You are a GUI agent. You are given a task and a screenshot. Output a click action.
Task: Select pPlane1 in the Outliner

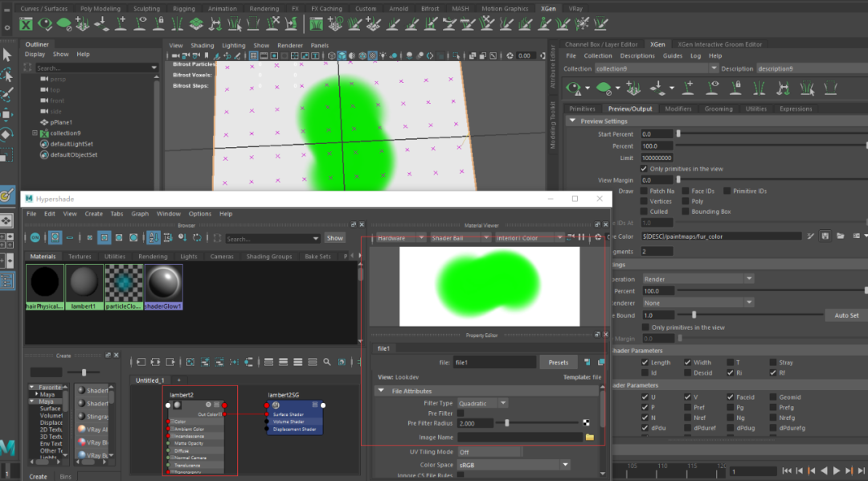coord(61,122)
